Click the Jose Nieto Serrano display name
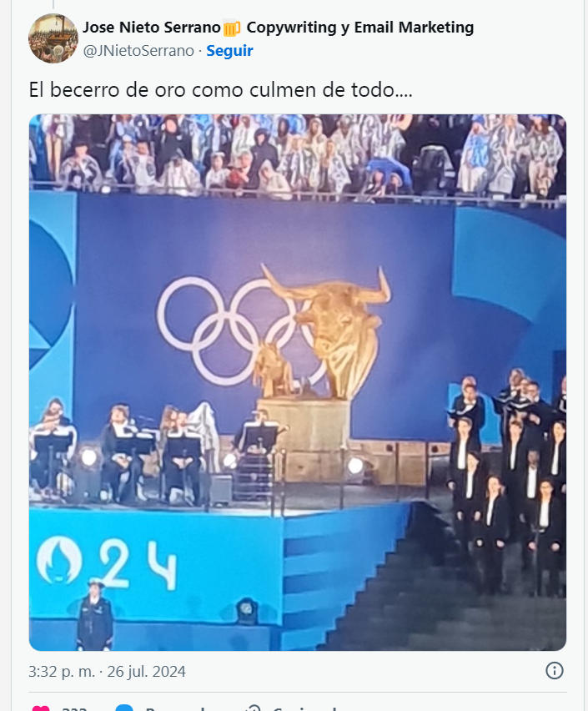 [152, 28]
